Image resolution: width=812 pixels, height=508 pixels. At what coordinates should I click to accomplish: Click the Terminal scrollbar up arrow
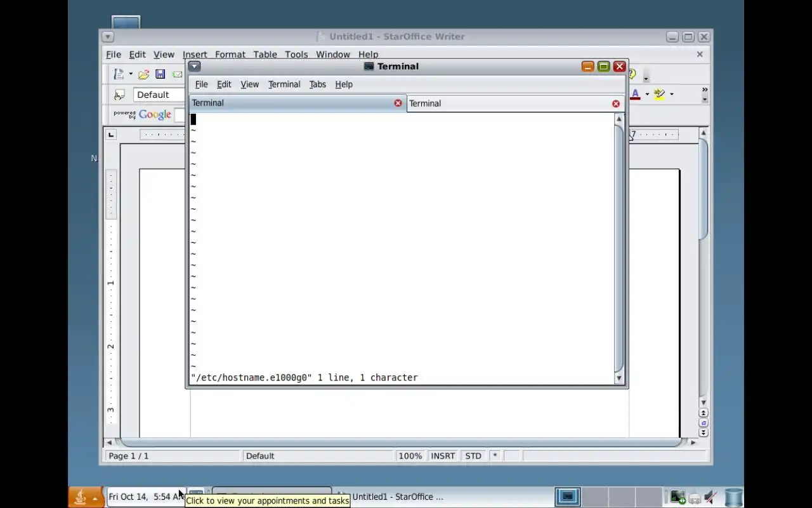pos(619,119)
